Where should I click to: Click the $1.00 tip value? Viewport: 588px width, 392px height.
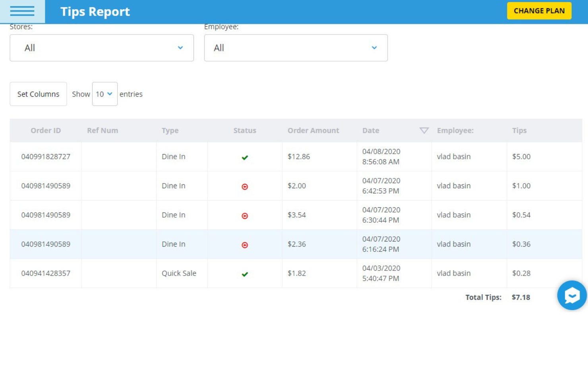click(521, 185)
